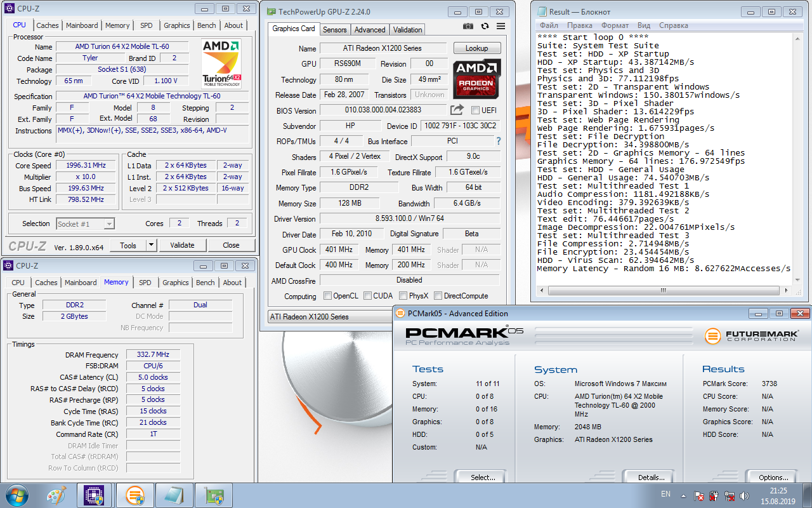Open the GPU-Z hamburger menu

click(501, 26)
